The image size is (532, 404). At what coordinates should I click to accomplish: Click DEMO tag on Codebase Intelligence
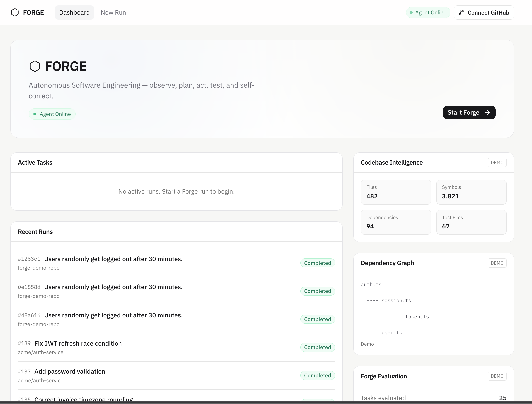pos(497,162)
